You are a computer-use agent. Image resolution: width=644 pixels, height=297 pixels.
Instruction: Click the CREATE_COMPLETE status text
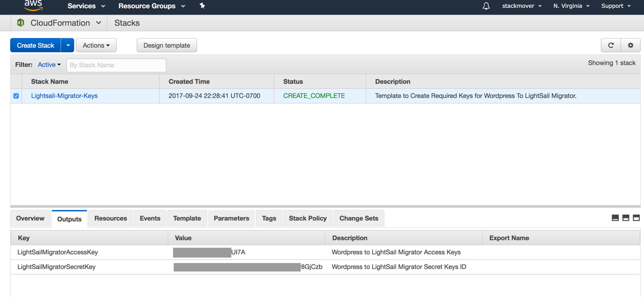314,96
